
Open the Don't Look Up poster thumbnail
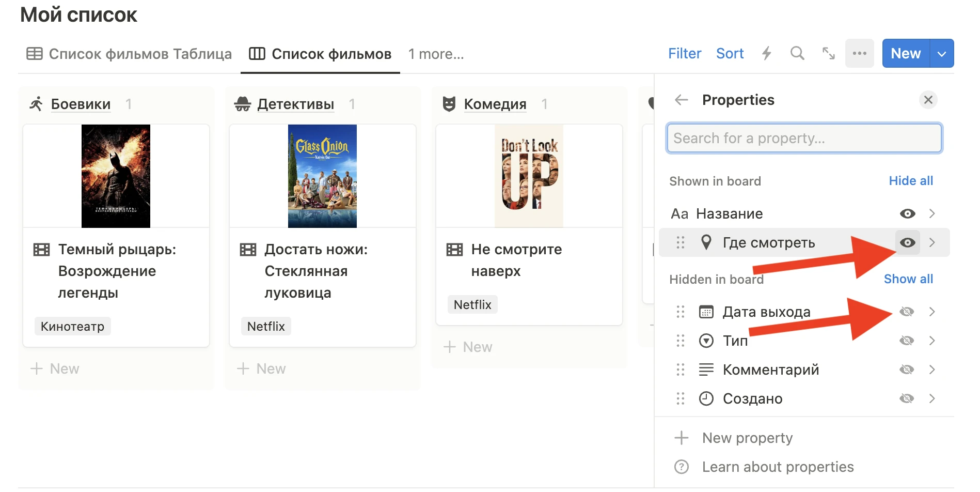tap(529, 176)
